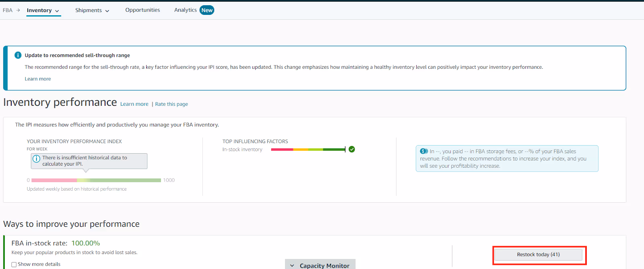The height and width of the screenshot is (269, 644).
Task: Open the Shipments dropdown menu
Action: tap(92, 10)
